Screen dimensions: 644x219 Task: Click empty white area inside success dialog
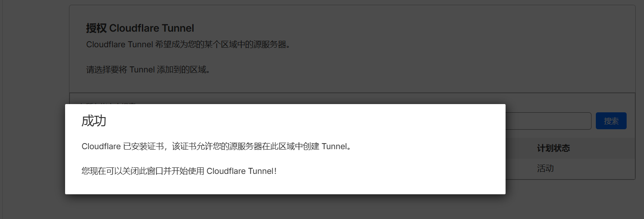point(391,121)
